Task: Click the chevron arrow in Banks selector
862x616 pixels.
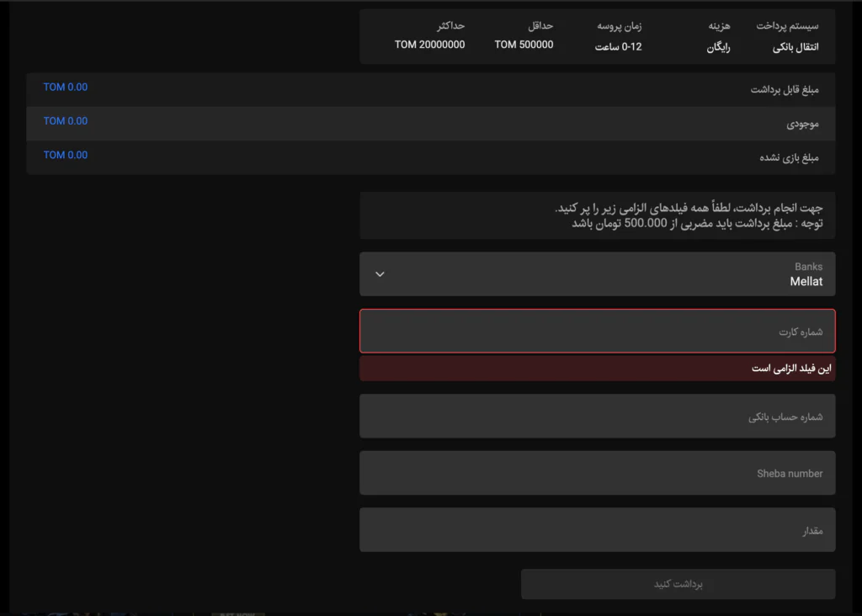Action: pyautogui.click(x=380, y=274)
